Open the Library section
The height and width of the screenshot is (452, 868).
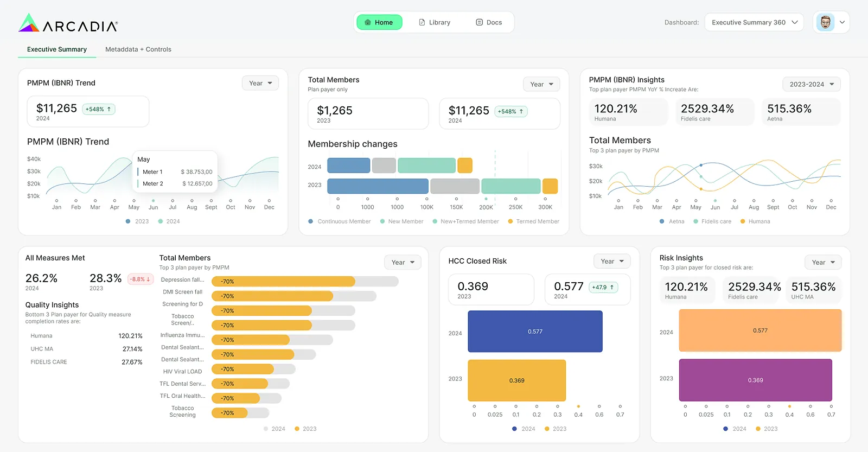tap(435, 22)
